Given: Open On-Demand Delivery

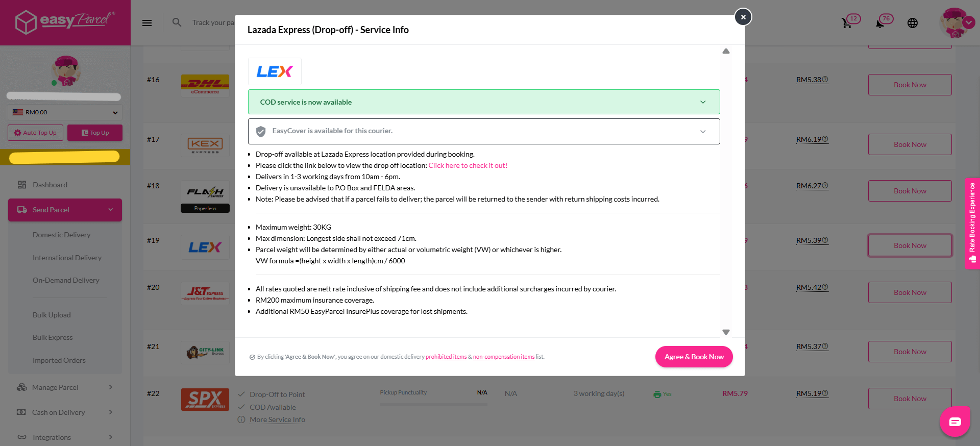Looking at the screenshot, I should 66,280.
